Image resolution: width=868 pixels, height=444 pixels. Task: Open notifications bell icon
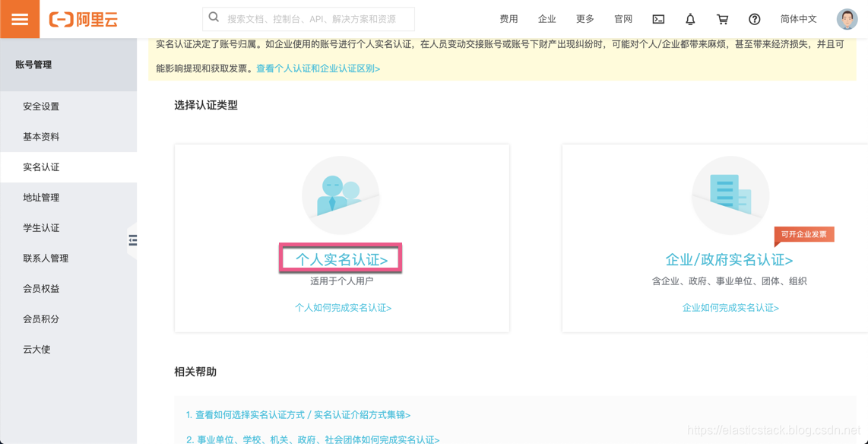[690, 19]
